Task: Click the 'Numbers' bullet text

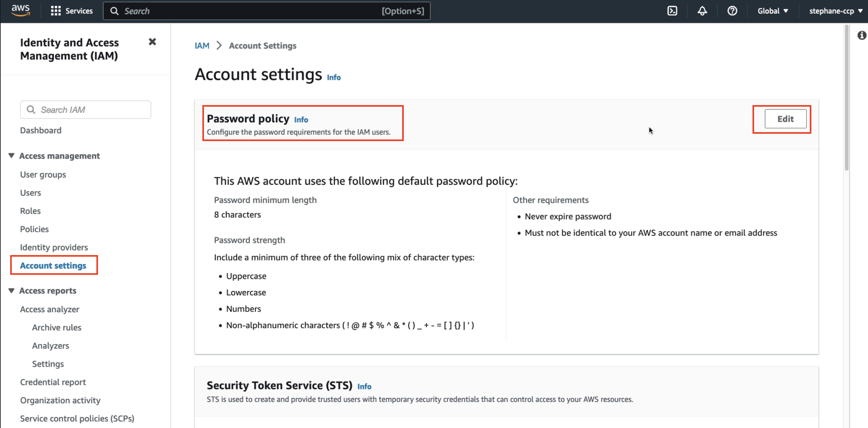Action: click(x=243, y=309)
